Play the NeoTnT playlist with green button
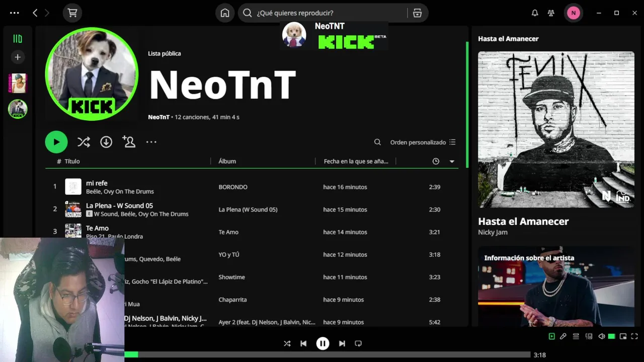 coord(56,142)
